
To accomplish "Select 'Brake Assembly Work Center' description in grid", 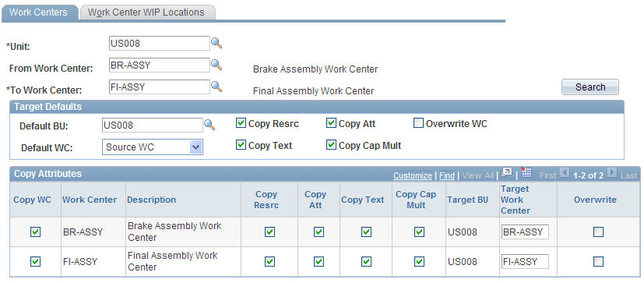I will [x=174, y=232].
